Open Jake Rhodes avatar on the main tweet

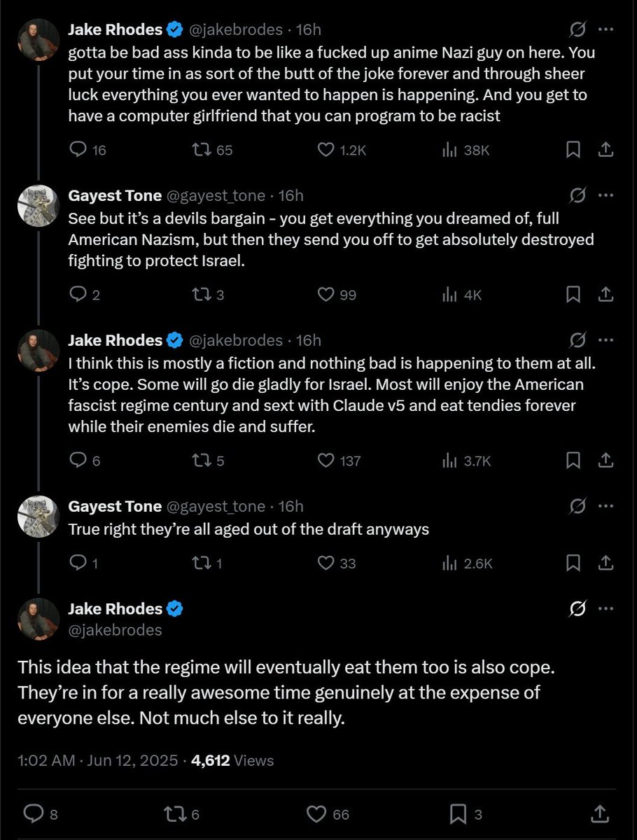tap(38, 619)
